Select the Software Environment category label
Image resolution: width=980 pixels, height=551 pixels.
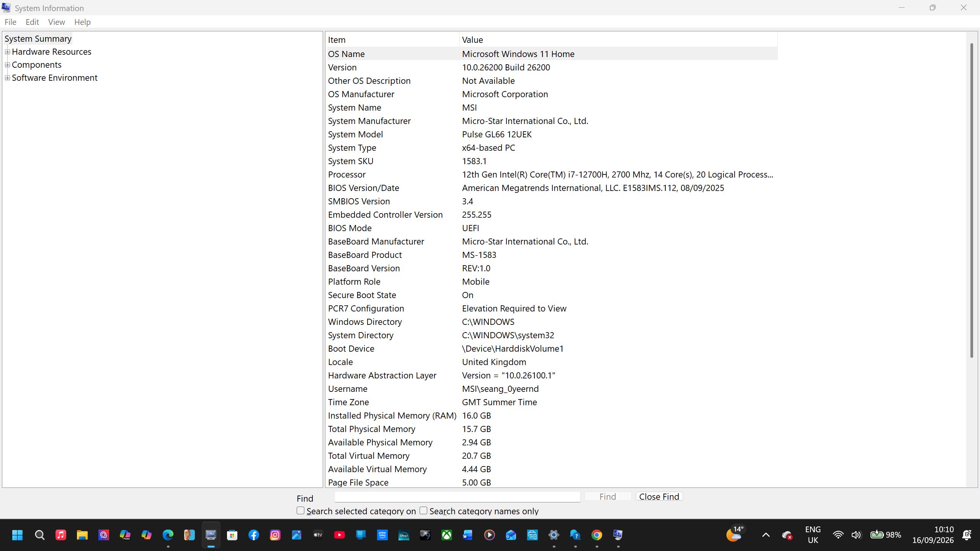click(x=55, y=78)
